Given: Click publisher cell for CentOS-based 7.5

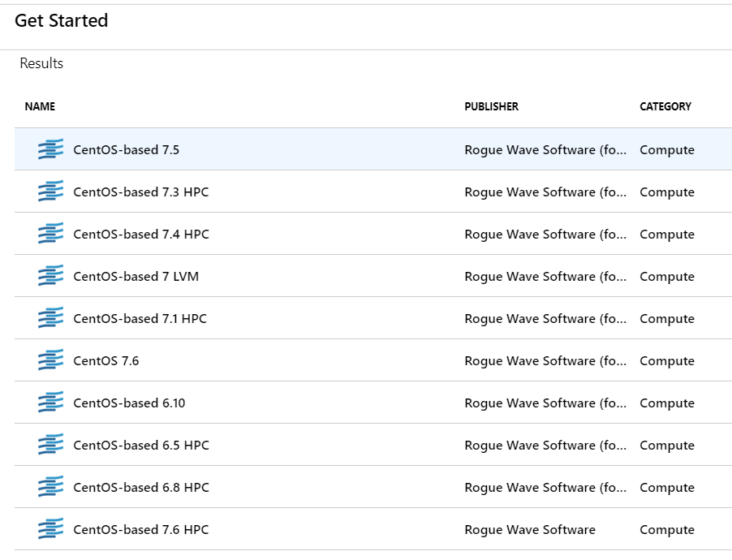Looking at the screenshot, I should point(545,150).
